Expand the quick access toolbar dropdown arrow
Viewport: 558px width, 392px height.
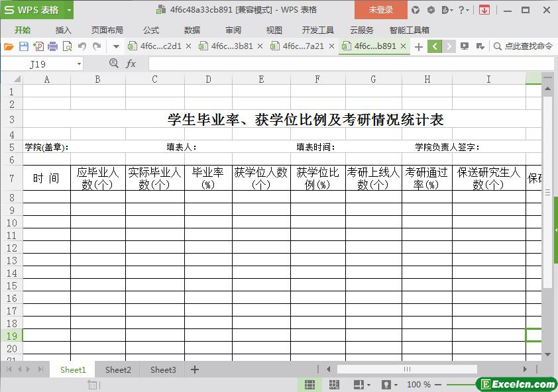click(116, 46)
